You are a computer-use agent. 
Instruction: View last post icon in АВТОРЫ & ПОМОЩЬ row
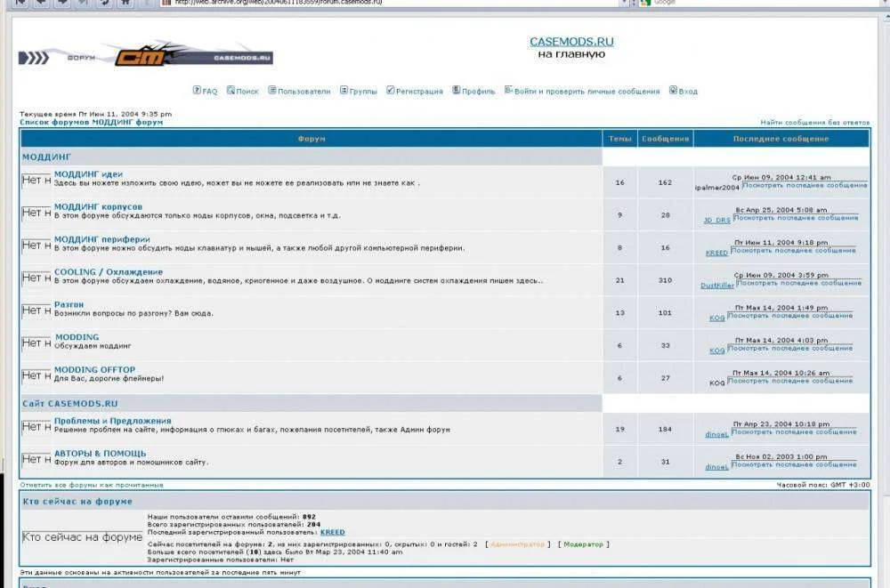tap(794, 464)
